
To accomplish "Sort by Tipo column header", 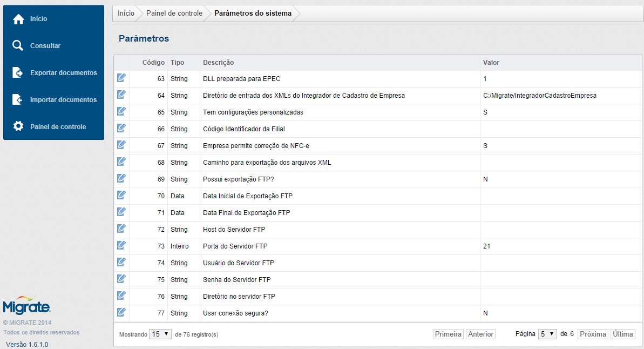I will tap(178, 63).
